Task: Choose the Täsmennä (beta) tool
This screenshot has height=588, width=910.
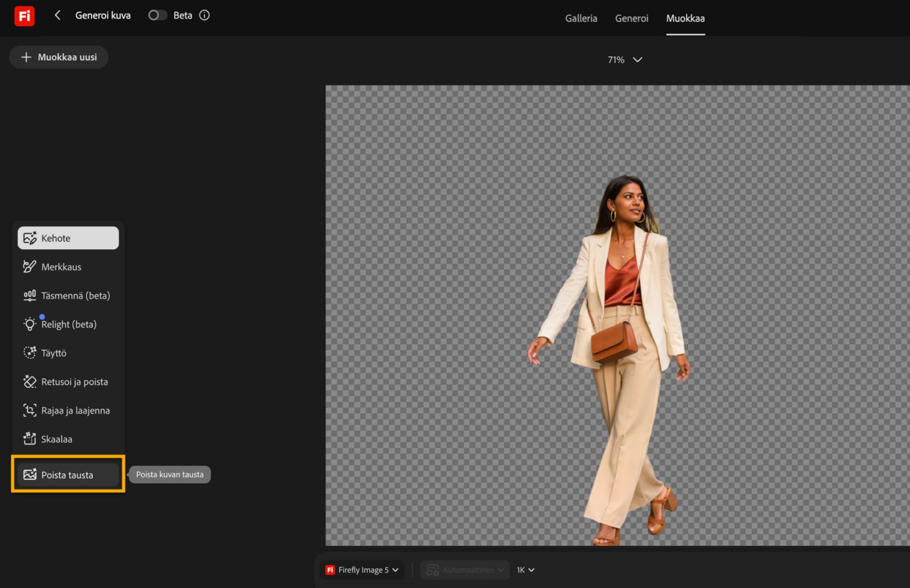Action: click(68, 296)
